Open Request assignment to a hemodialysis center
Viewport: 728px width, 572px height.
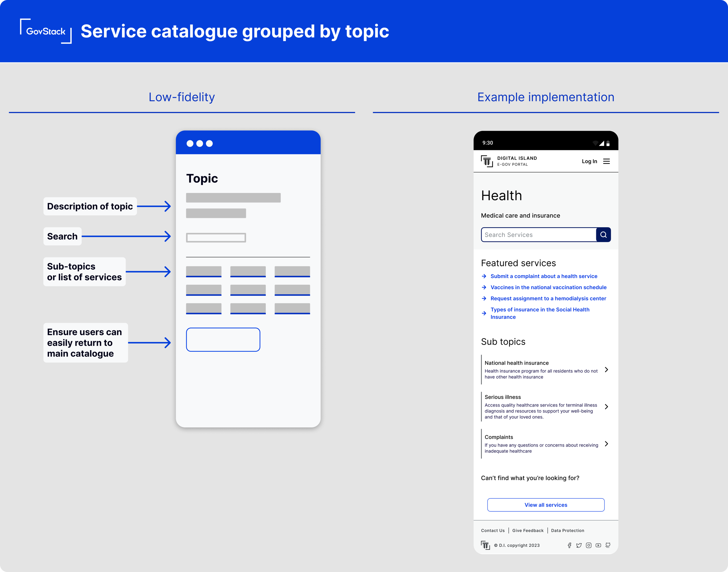[548, 298]
